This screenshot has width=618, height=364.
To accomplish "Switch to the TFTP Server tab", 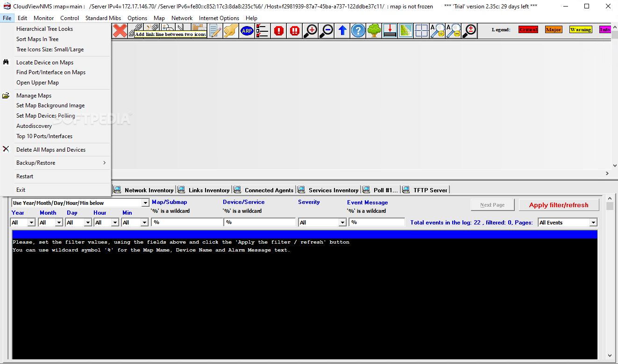I will coord(425,189).
